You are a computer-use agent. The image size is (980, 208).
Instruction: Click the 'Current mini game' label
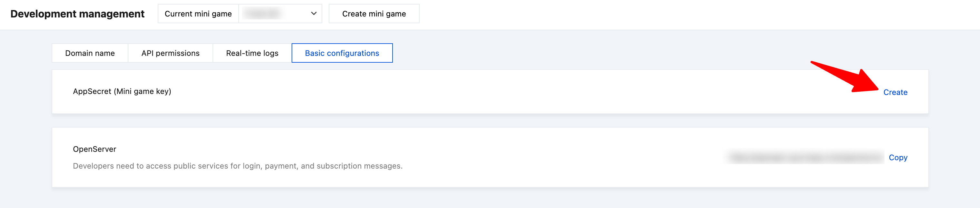click(198, 14)
